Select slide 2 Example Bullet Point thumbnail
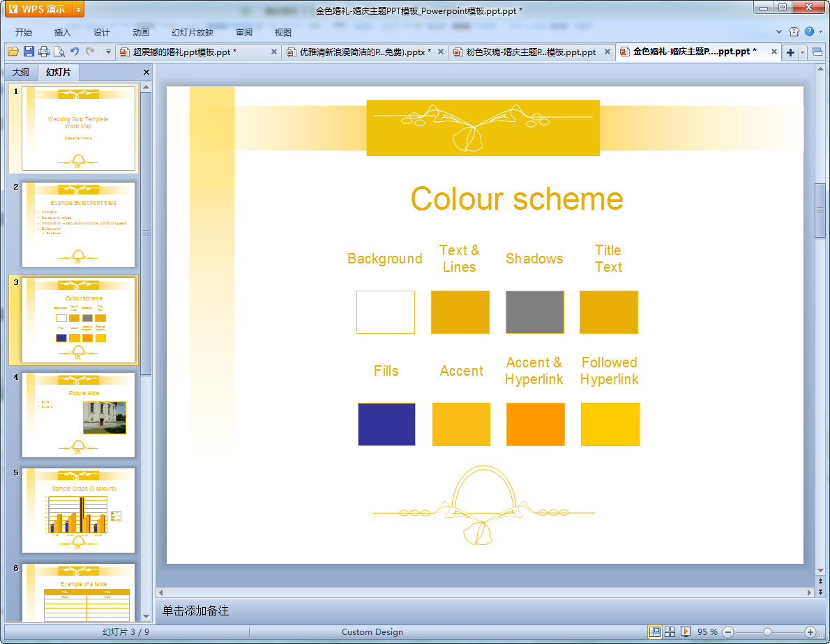This screenshot has width=830, height=644. (x=78, y=224)
